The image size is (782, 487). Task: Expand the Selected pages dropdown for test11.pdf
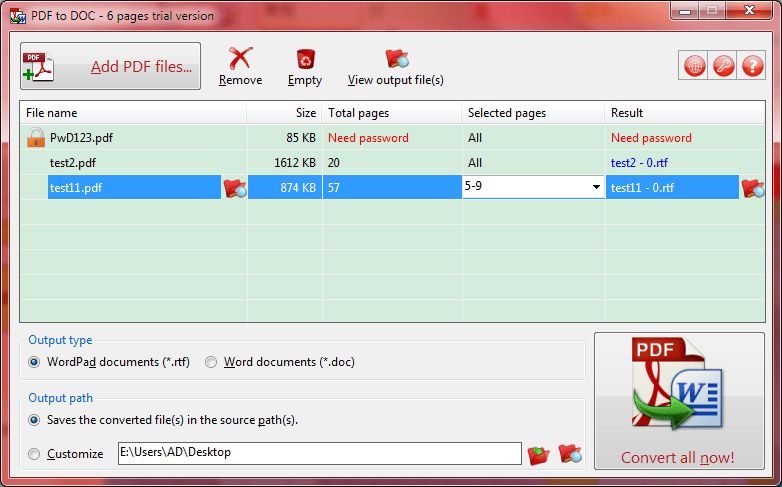tap(596, 187)
